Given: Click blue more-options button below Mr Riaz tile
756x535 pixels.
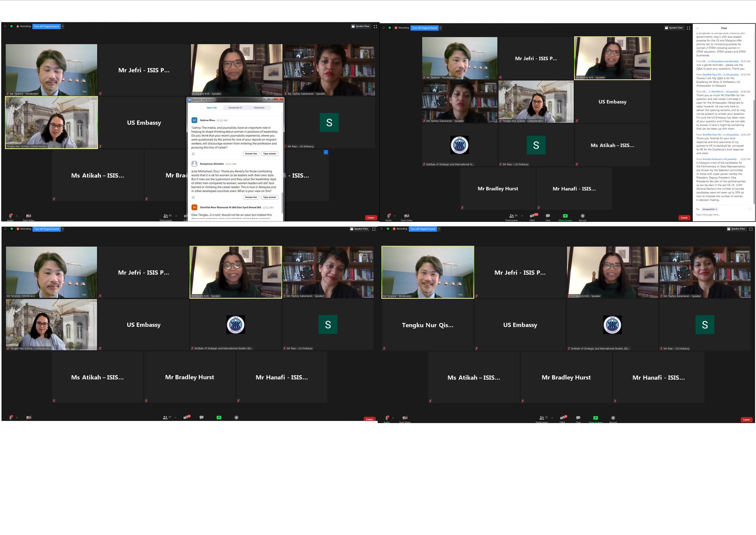Looking at the screenshot, I should tap(326, 152).
